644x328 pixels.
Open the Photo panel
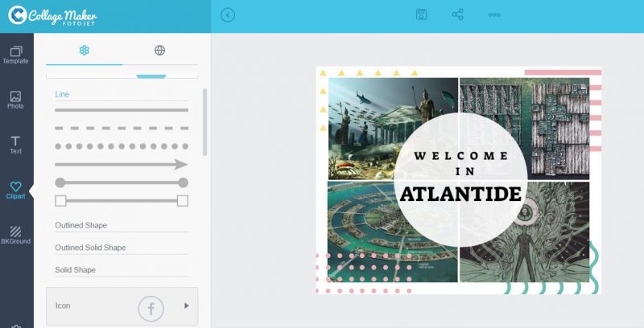(15, 100)
